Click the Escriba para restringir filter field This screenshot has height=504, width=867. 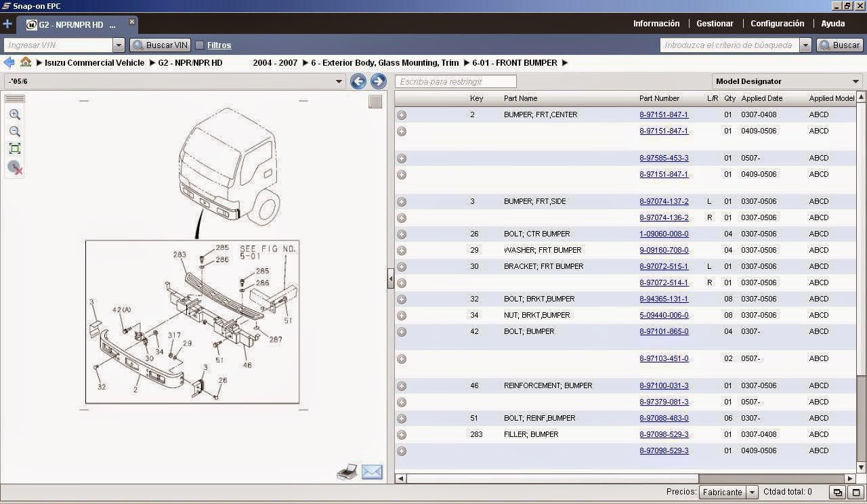456,81
